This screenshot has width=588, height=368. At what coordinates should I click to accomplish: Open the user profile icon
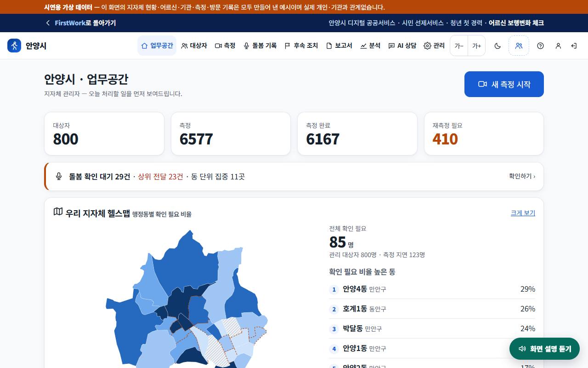pos(558,46)
